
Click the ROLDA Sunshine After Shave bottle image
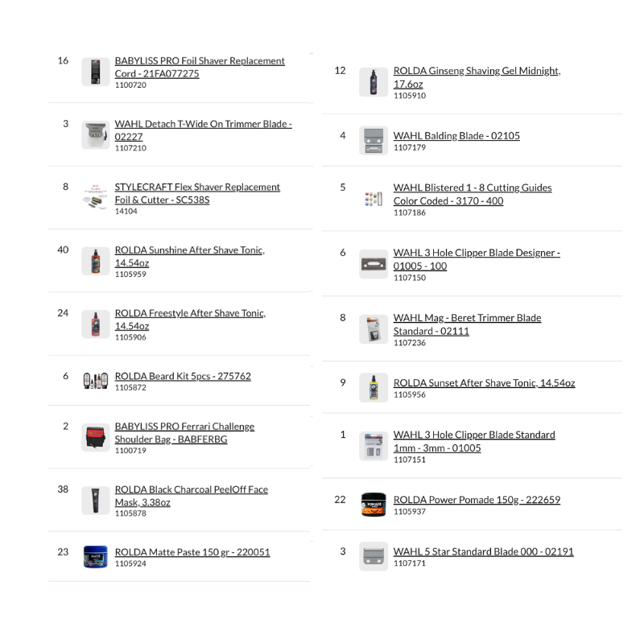coord(95,261)
